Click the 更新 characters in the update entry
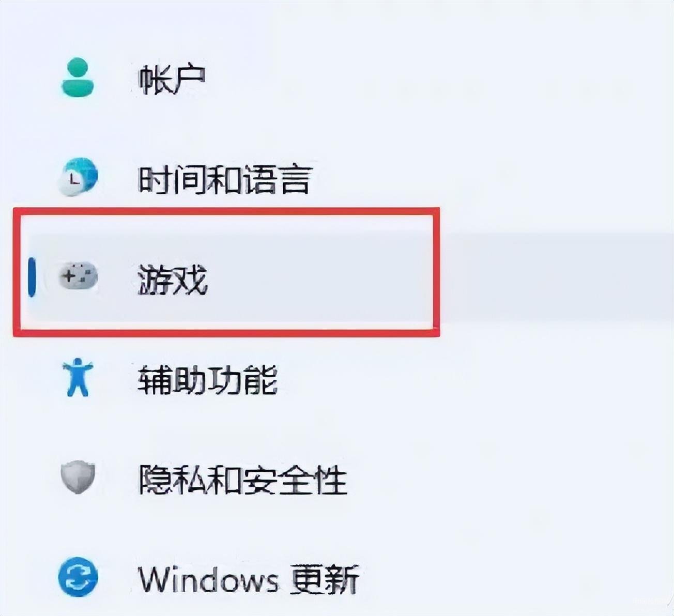The width and height of the screenshot is (674, 616). [x=325, y=579]
